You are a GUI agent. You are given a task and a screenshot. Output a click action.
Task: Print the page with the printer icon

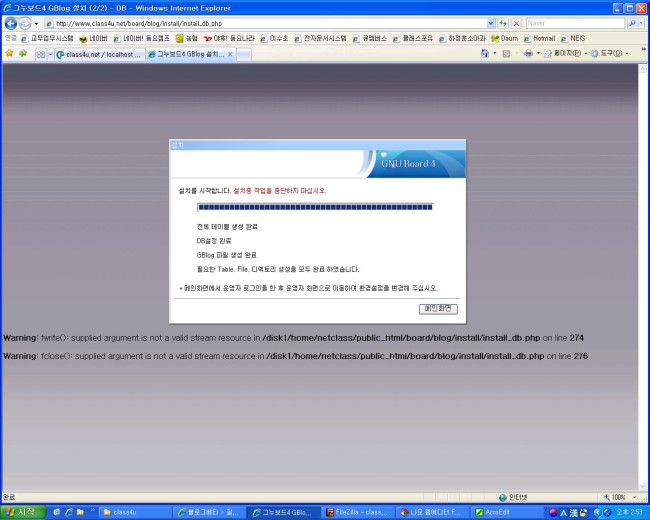[x=528, y=53]
